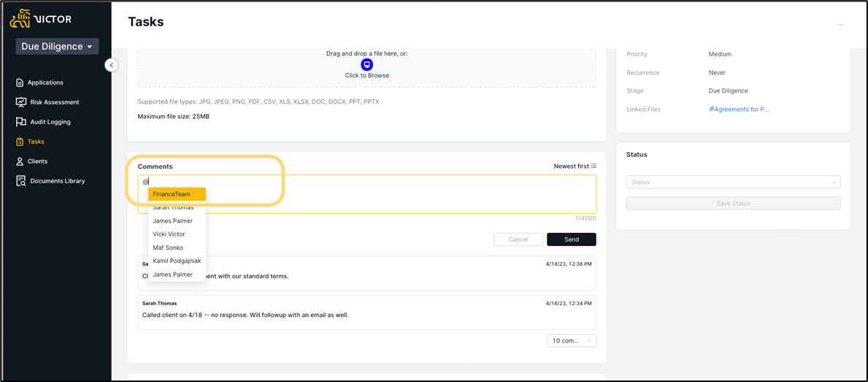Click the Never recurrence value
The width and height of the screenshot is (868, 382).
(x=717, y=72)
